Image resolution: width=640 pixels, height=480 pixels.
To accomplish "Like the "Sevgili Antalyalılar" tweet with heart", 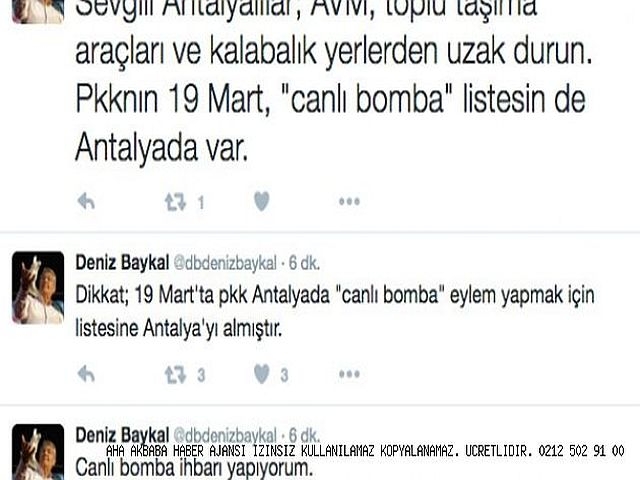I will [x=262, y=201].
